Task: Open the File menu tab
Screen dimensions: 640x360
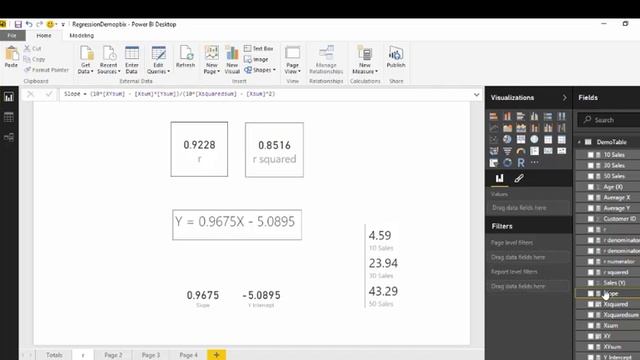Action: pos(12,36)
